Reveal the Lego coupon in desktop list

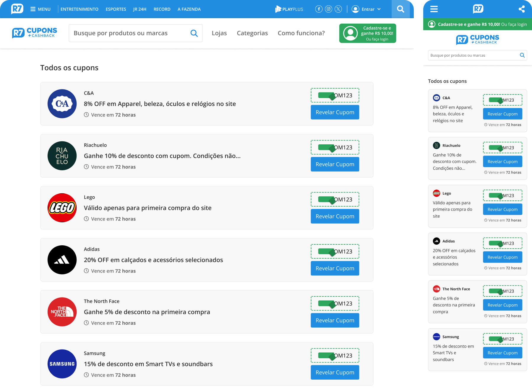point(335,216)
